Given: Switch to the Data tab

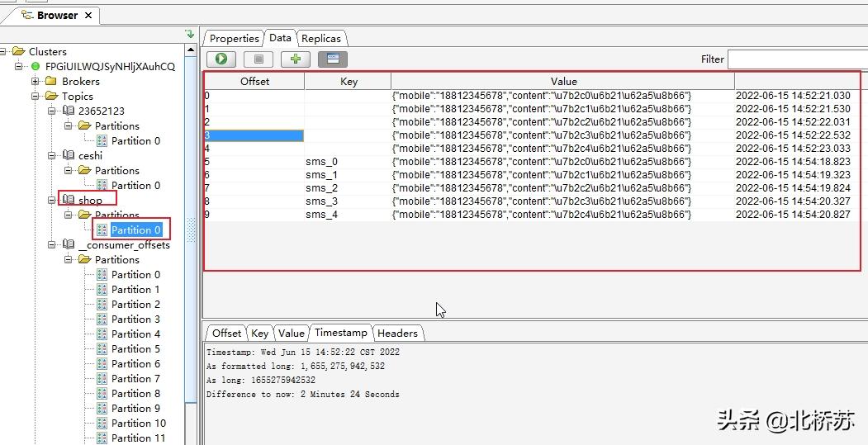Looking at the screenshot, I should pos(280,38).
